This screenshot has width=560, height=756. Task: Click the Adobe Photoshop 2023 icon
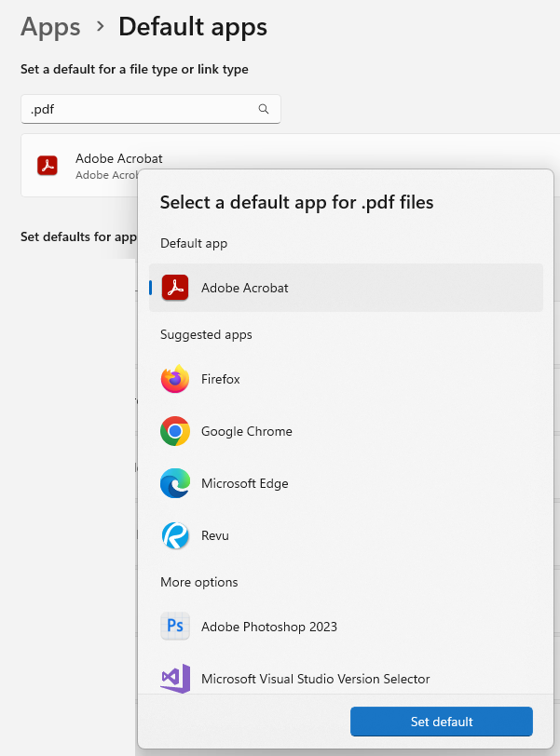174,626
